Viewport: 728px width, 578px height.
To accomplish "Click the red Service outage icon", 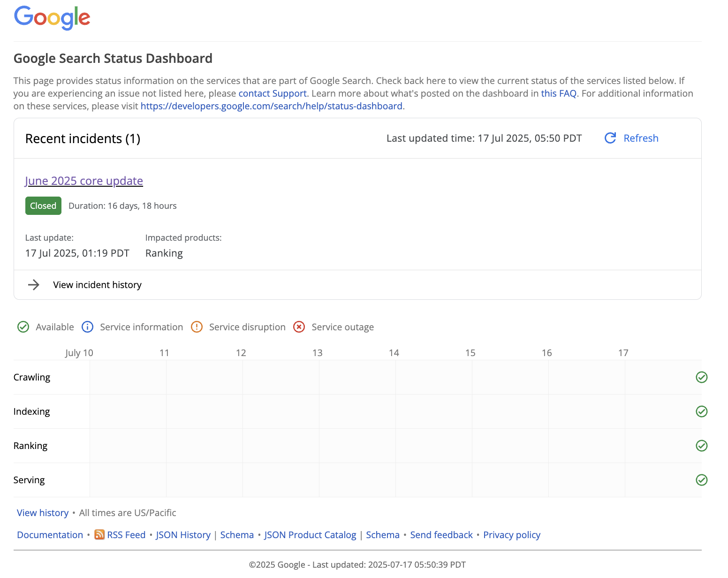I will 299,327.
